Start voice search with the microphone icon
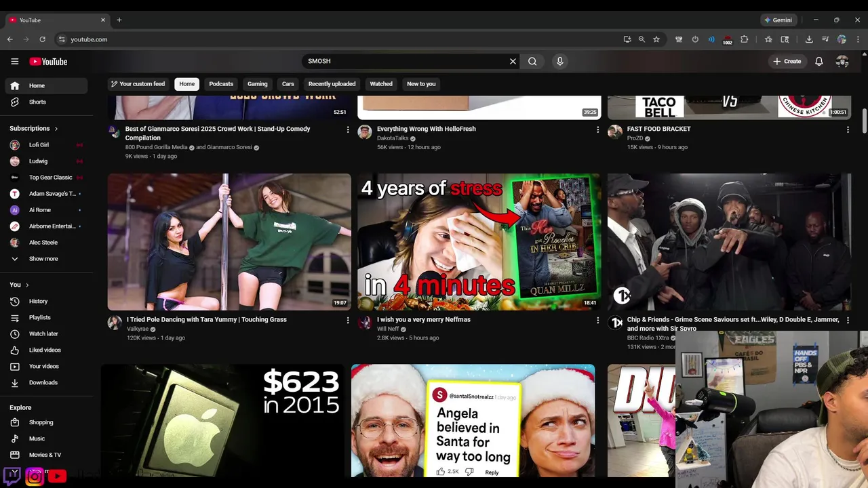 pos(559,61)
